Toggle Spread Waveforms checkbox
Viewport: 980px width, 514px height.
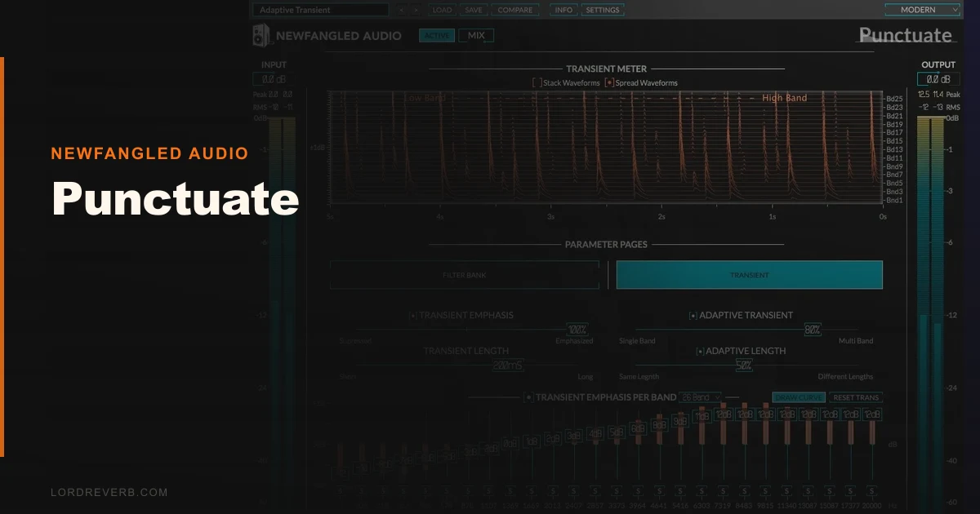[x=608, y=82]
